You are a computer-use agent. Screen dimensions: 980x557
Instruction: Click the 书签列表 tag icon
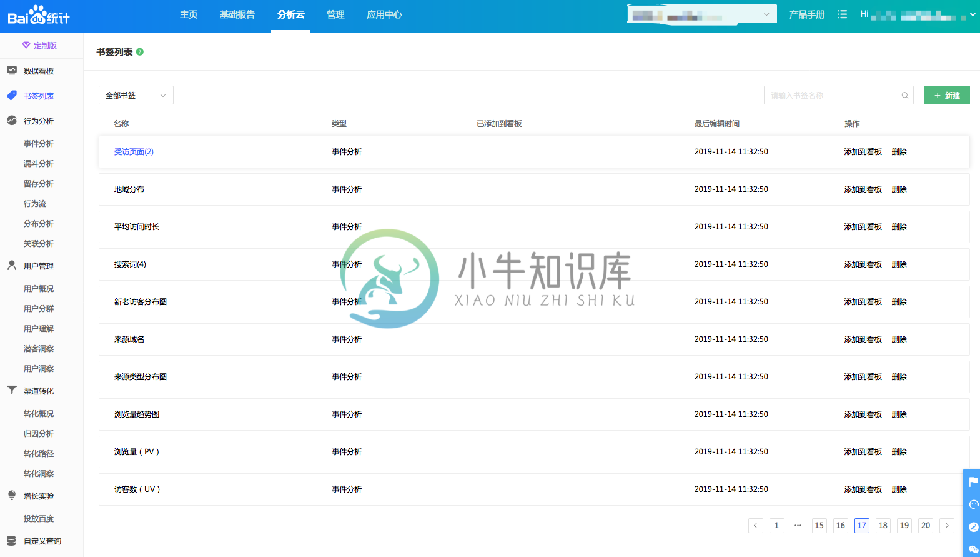coord(12,96)
